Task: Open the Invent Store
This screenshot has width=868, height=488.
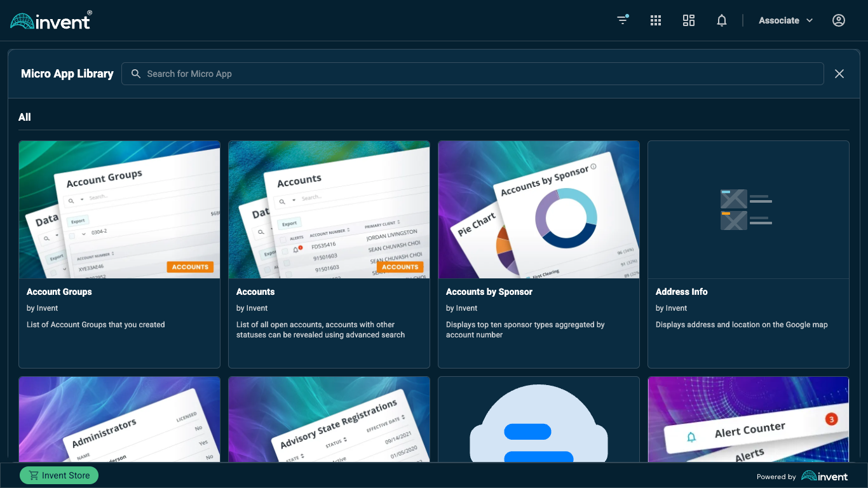Action: 58,475
